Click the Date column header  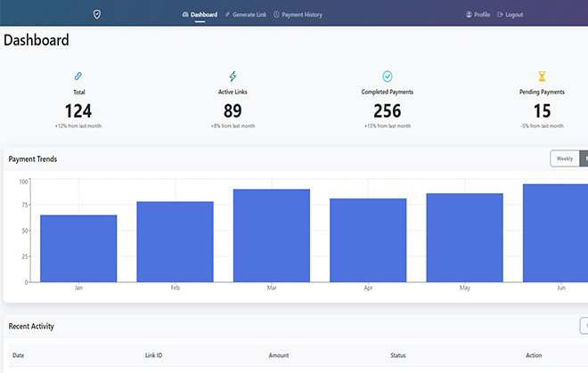(18, 355)
